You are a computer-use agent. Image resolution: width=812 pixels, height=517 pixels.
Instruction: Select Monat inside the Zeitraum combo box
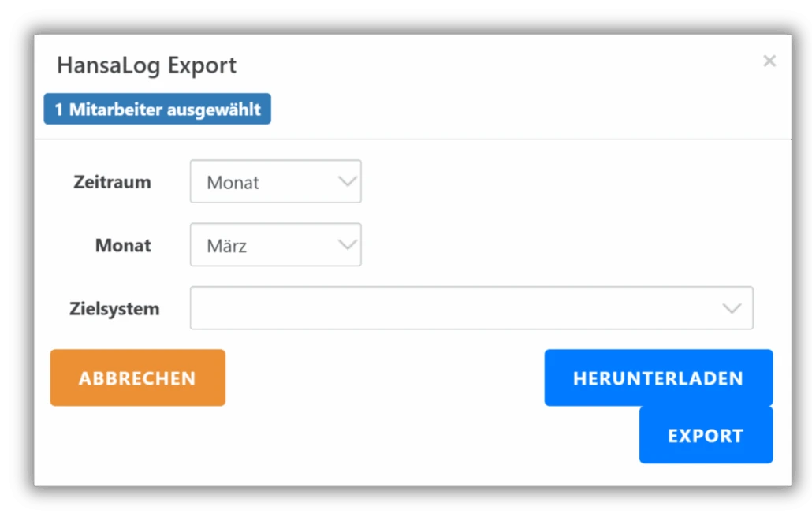click(x=233, y=181)
